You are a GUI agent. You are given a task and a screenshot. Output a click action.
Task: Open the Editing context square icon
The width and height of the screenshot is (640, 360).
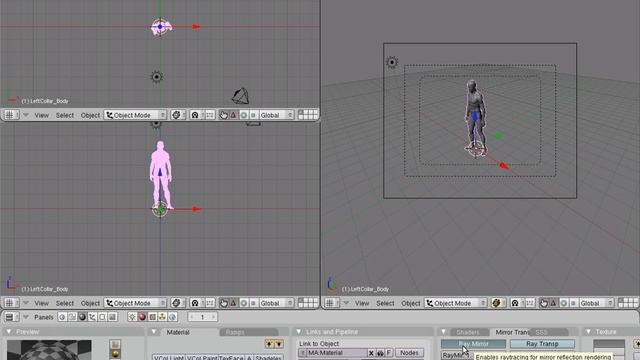point(102,317)
